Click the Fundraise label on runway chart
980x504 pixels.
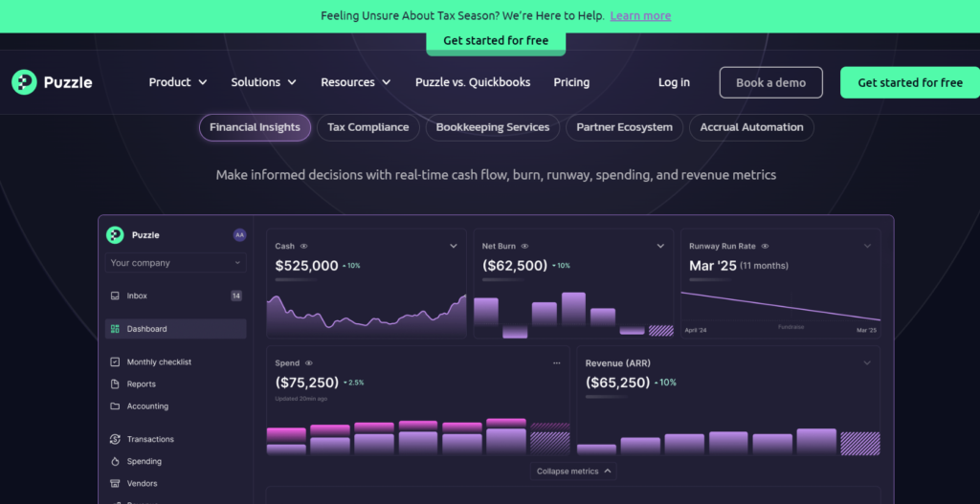(791, 327)
